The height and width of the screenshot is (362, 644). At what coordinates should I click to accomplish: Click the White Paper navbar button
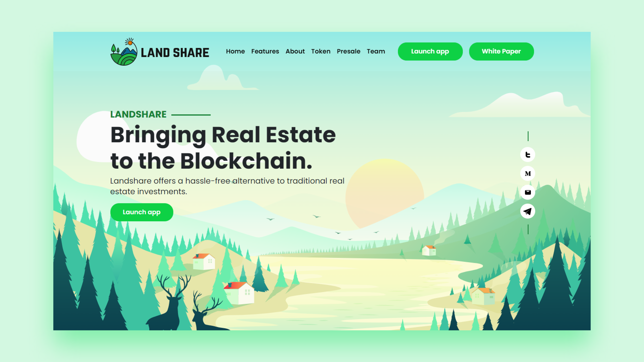point(502,51)
